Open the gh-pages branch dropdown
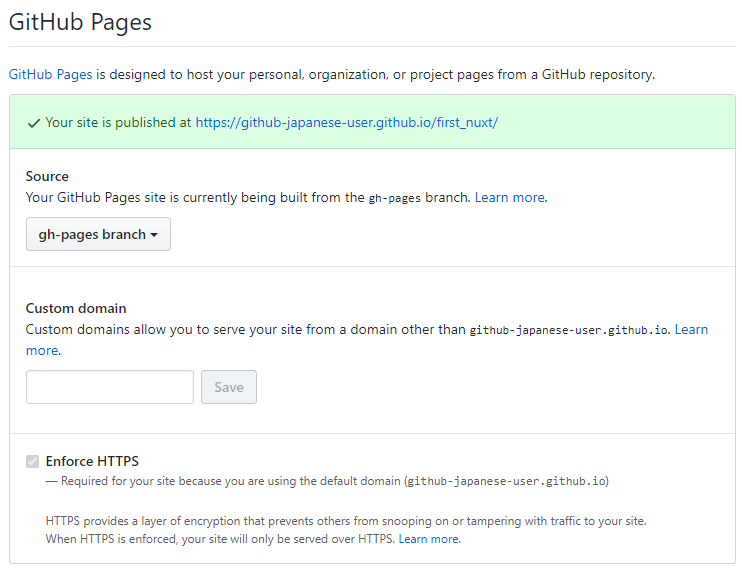 [x=98, y=234]
